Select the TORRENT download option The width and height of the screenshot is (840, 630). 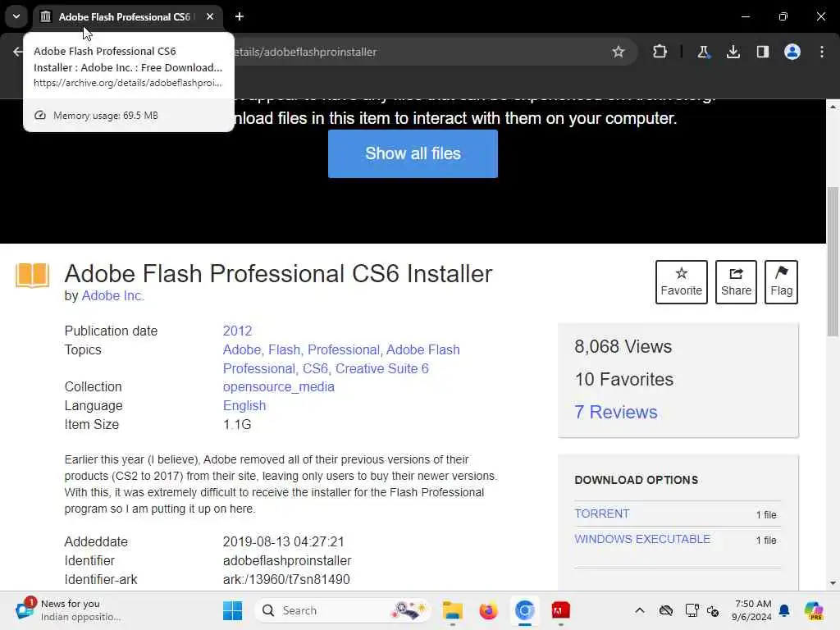click(x=602, y=514)
